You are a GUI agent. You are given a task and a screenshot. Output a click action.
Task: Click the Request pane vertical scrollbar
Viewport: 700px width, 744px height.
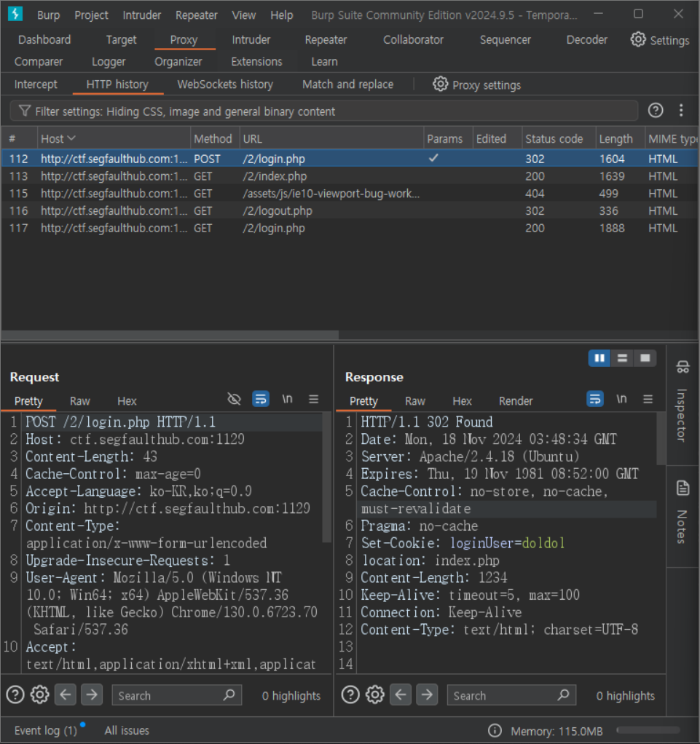(326, 477)
